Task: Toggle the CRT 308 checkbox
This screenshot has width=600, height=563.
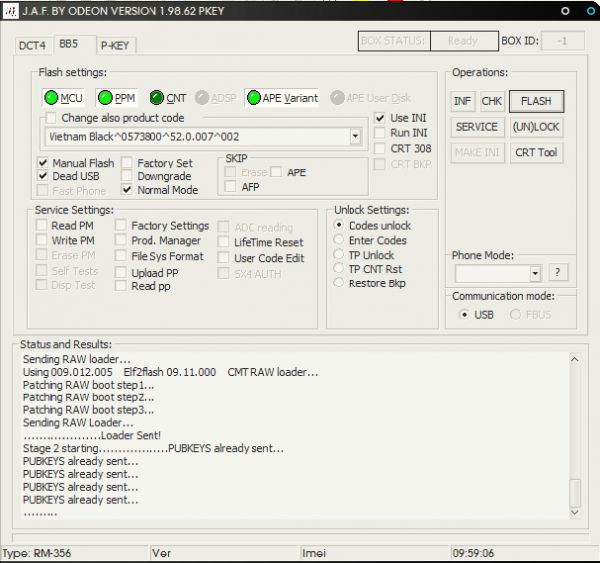Action: 379,148
